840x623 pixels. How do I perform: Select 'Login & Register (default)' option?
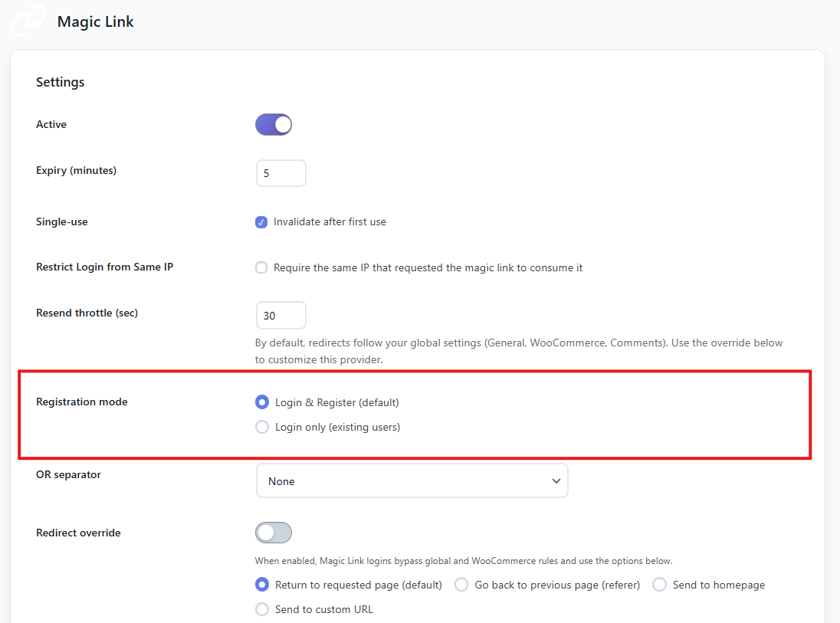tap(261, 402)
